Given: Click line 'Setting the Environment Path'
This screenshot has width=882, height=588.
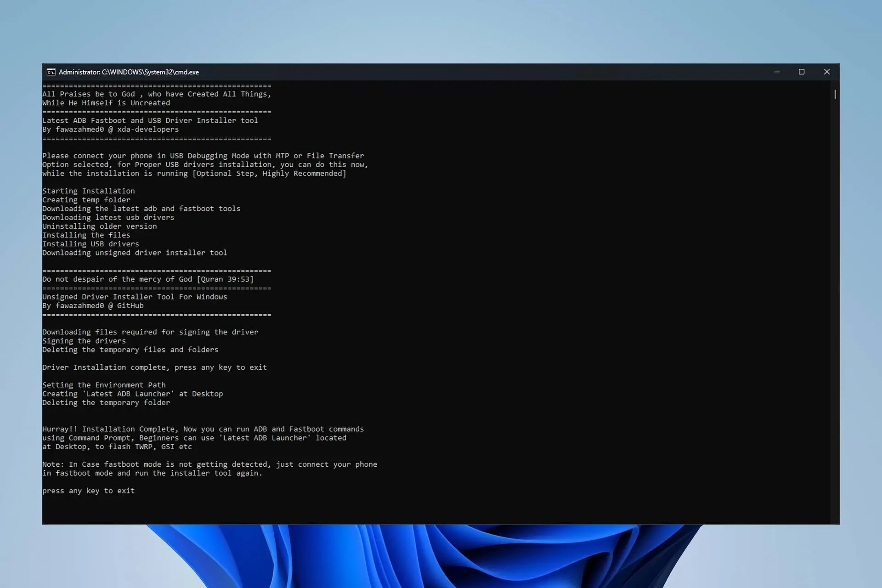Looking at the screenshot, I should (104, 385).
